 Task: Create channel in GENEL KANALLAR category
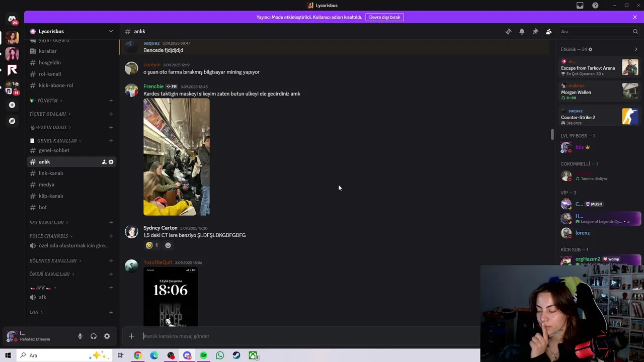coord(111,141)
